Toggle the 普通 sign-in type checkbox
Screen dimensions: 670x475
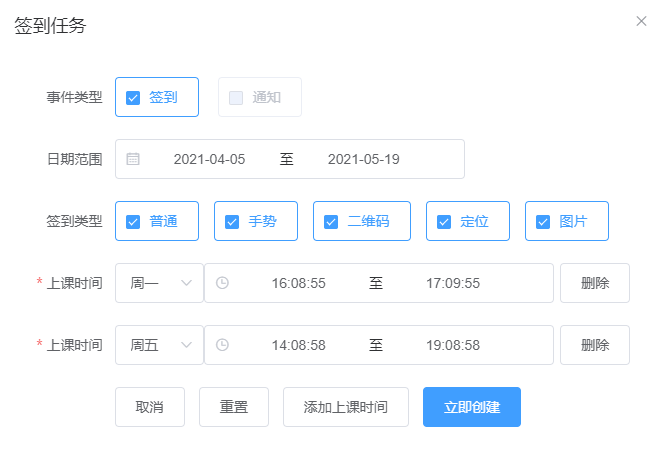(133, 222)
